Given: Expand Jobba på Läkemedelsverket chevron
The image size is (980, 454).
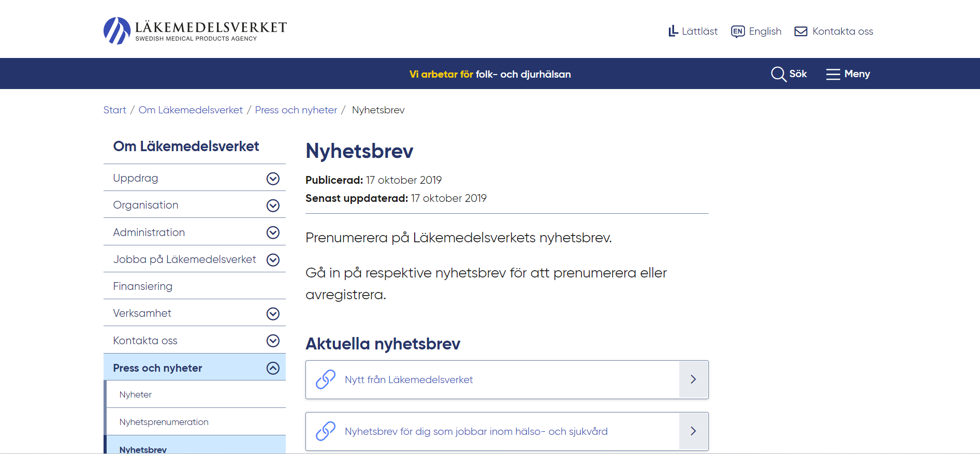Looking at the screenshot, I should point(273,260).
